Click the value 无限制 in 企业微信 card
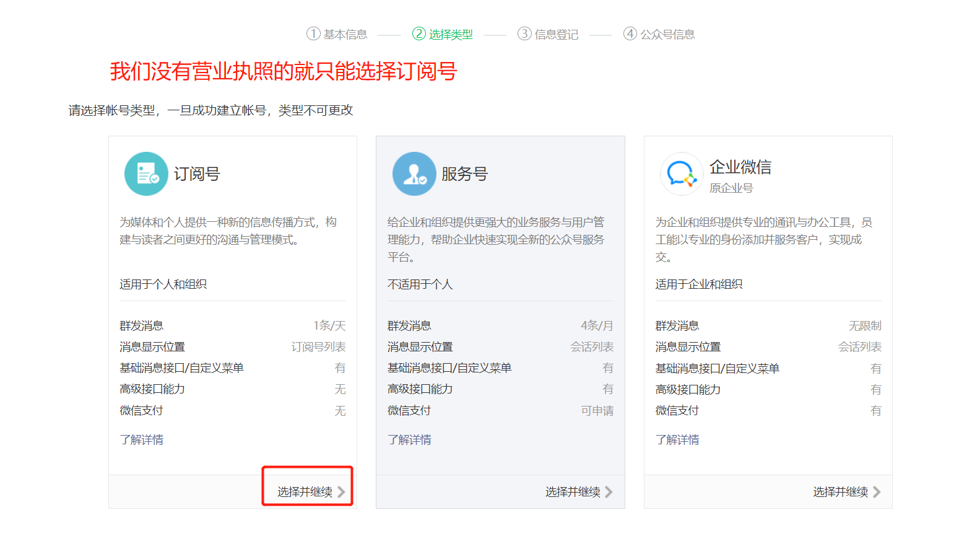Viewport: 980px width, 536px height. pyautogui.click(x=865, y=326)
